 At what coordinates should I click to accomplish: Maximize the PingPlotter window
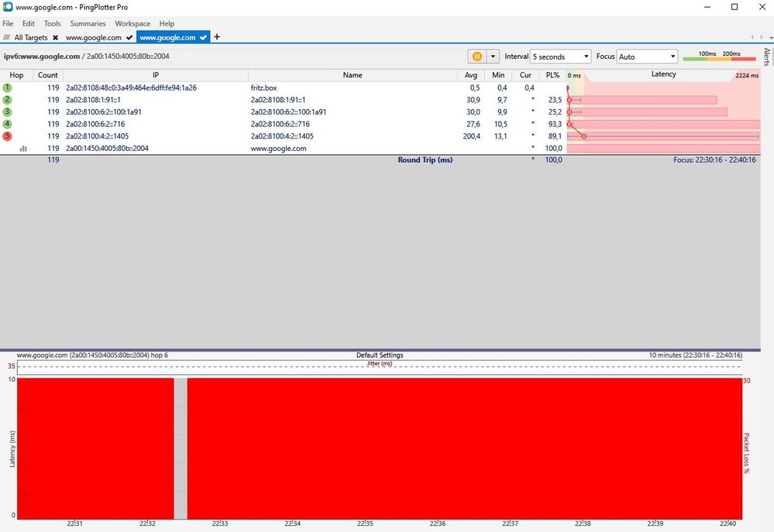pos(734,7)
